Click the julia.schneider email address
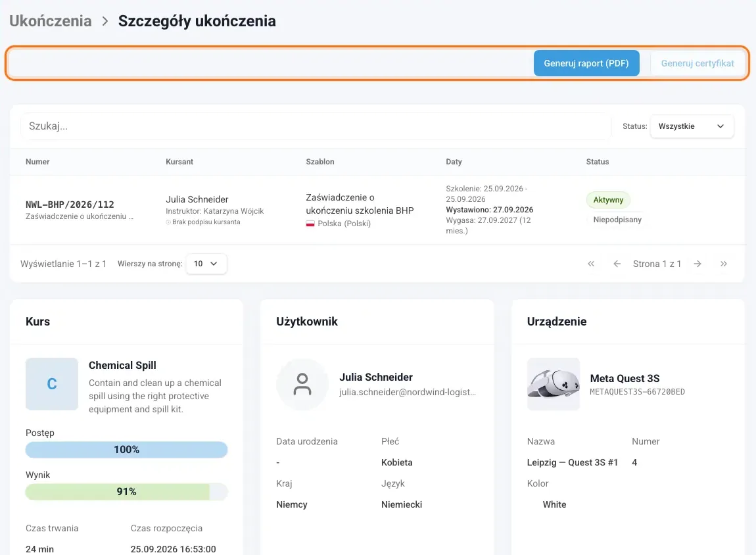Image resolution: width=756 pixels, height=555 pixels. pyautogui.click(x=408, y=392)
